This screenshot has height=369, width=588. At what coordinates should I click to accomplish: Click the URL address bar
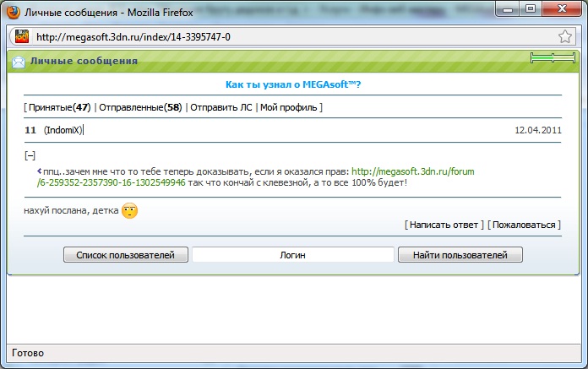point(292,36)
